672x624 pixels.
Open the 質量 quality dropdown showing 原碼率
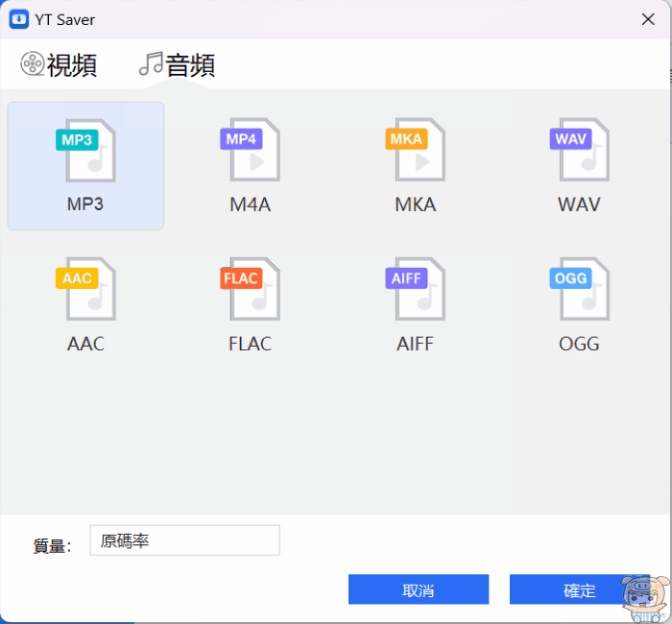[x=184, y=540]
